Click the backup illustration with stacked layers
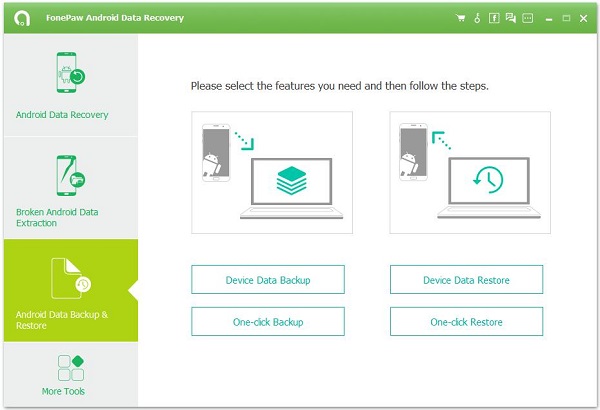Viewport: 600px width, 410px height. click(272, 172)
